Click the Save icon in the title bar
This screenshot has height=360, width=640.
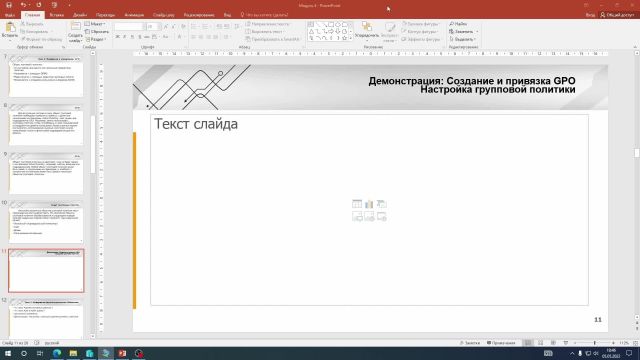[x=9, y=5]
